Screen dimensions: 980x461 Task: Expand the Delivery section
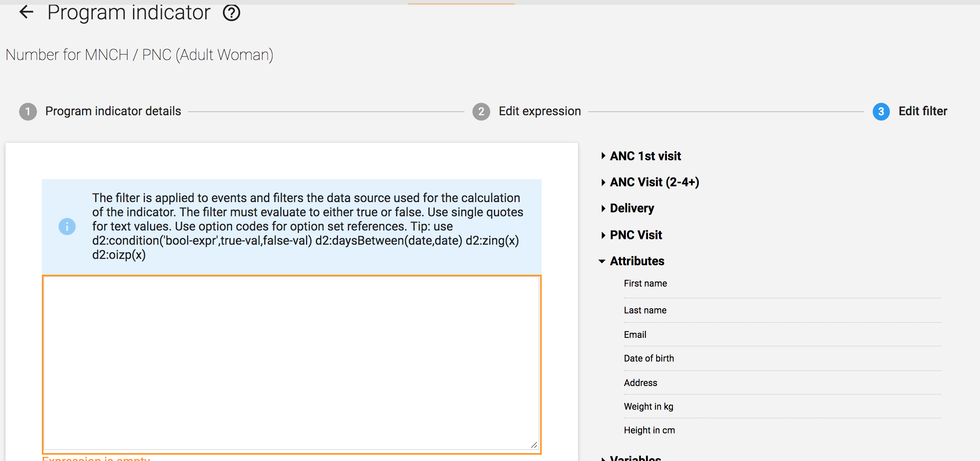[632, 208]
